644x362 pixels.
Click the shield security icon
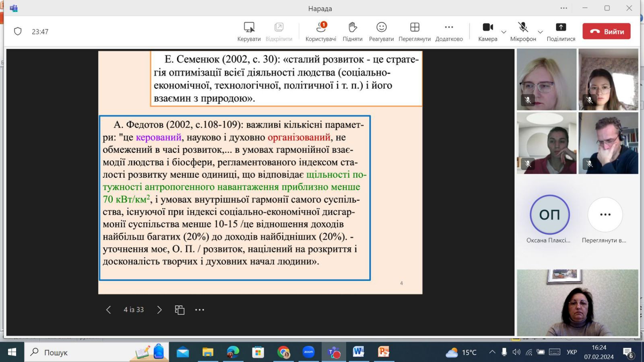[18, 31]
